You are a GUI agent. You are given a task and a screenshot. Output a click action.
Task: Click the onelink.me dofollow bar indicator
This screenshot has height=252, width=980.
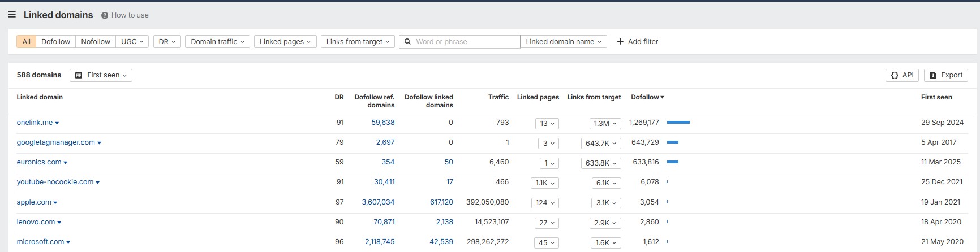tap(678, 123)
